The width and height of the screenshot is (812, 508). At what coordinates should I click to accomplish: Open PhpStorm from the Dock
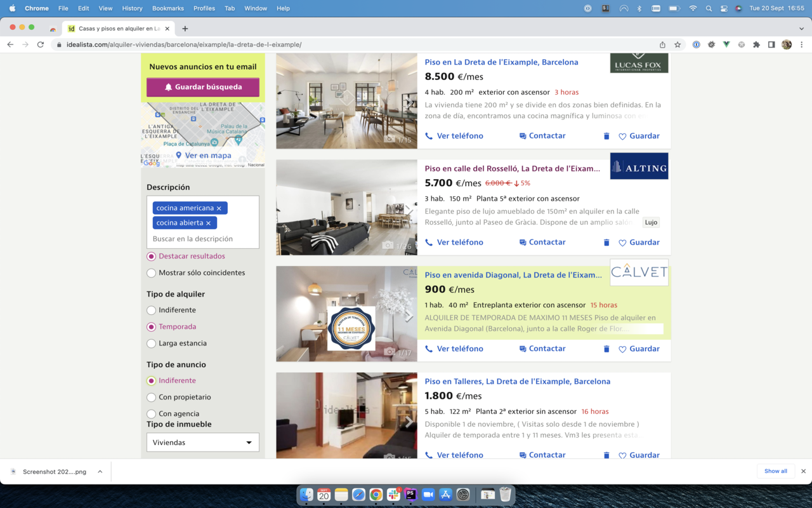(410, 495)
